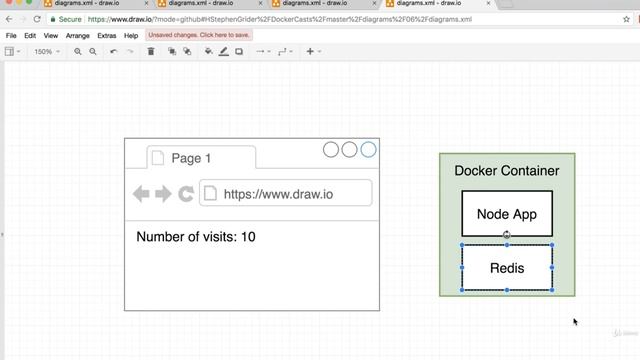640x360 pixels.
Task: Open the fill color bucket tool
Action: tap(209, 51)
